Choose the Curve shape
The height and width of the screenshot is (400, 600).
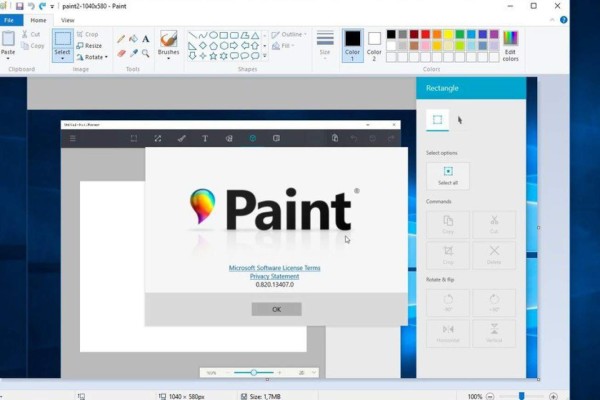coord(203,36)
